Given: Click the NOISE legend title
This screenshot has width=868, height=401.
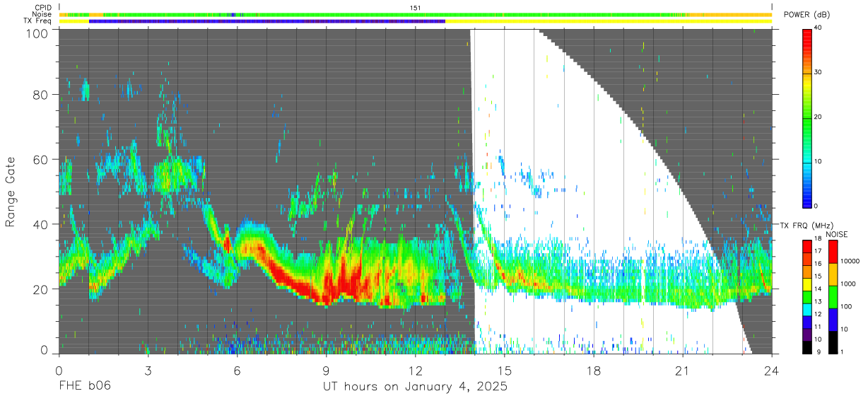Looking at the screenshot, I should (x=836, y=234).
